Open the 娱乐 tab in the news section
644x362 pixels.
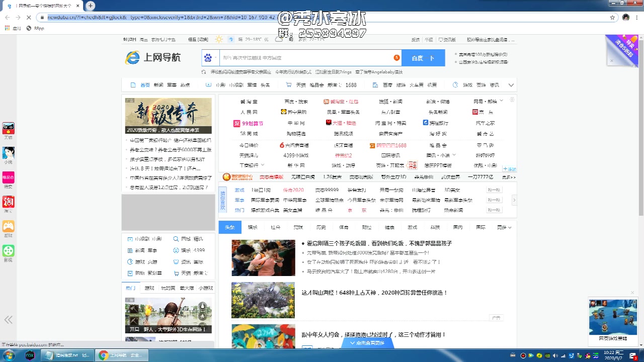[x=252, y=227]
